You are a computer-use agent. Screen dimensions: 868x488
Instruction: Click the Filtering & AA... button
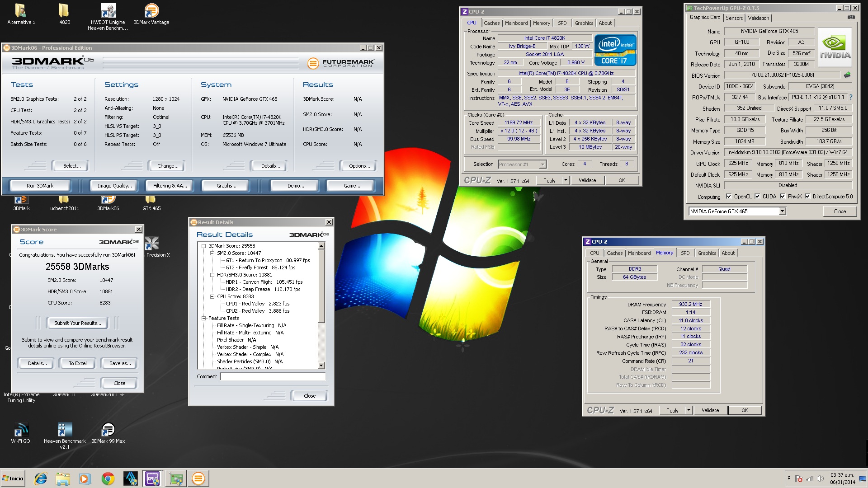pyautogui.click(x=170, y=186)
